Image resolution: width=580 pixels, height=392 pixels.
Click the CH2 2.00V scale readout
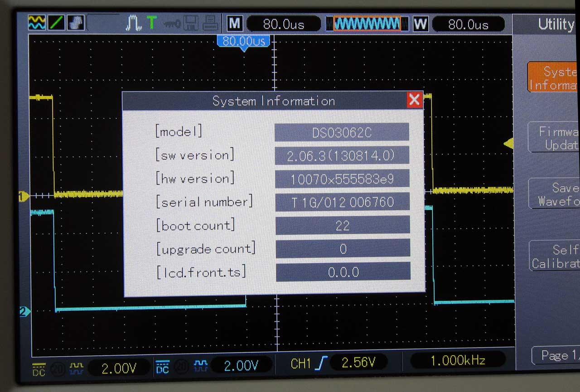click(x=242, y=365)
